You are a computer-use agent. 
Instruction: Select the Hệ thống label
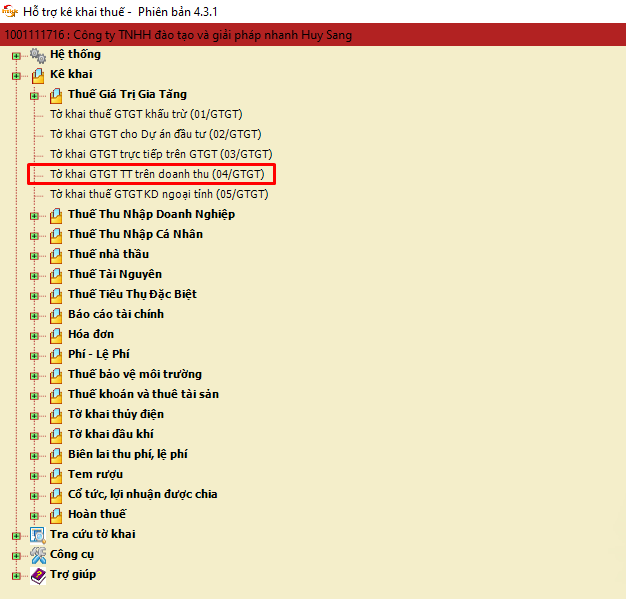click(75, 55)
